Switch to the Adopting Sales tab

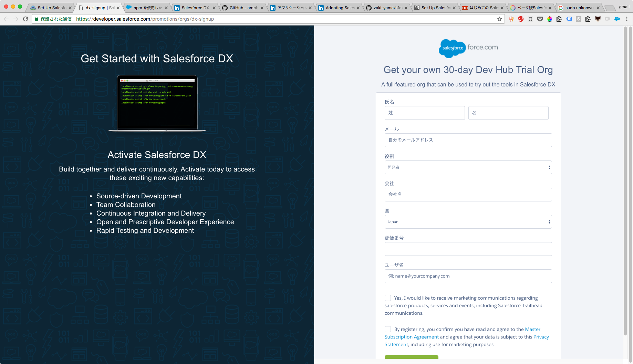[340, 8]
